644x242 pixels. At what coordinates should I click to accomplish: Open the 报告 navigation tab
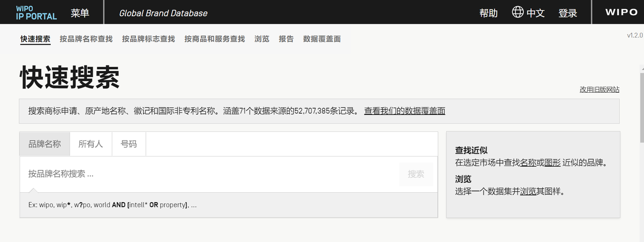286,39
